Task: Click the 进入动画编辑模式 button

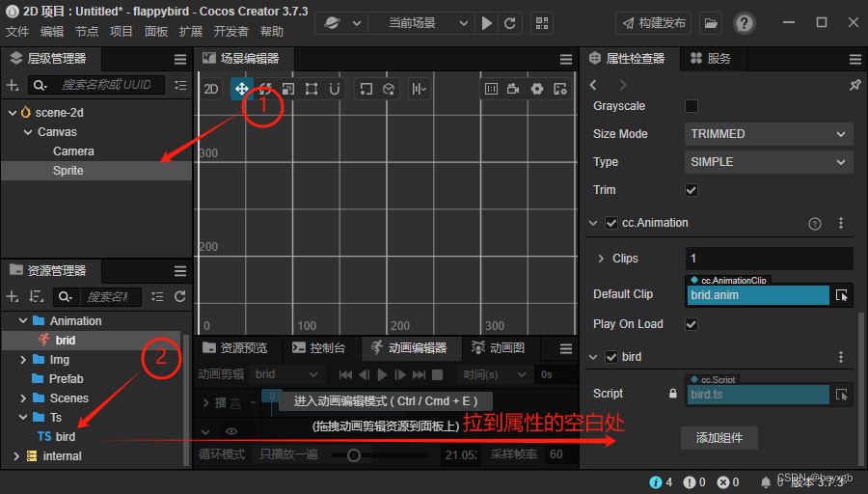Action: (x=385, y=401)
